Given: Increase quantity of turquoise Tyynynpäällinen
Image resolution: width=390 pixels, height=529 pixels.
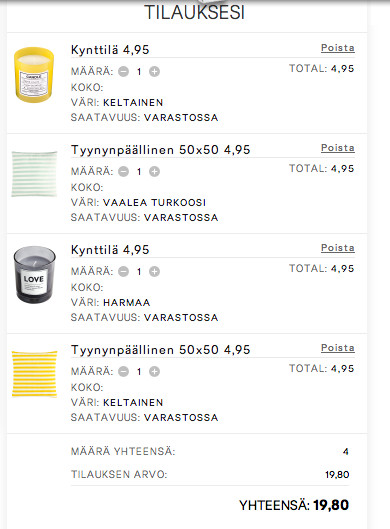Looking at the screenshot, I should [x=155, y=172].
